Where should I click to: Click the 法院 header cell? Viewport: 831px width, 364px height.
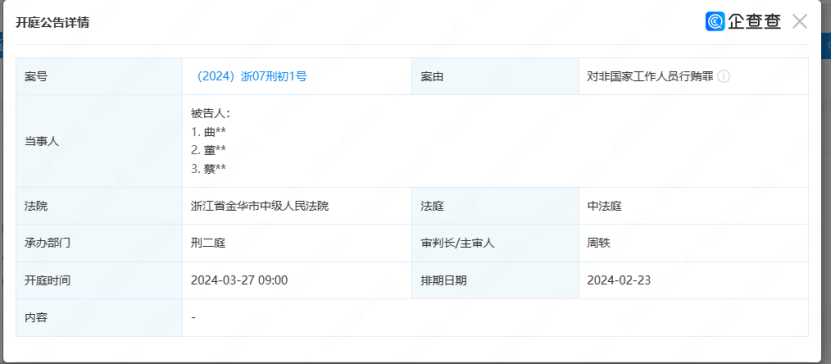(99, 206)
